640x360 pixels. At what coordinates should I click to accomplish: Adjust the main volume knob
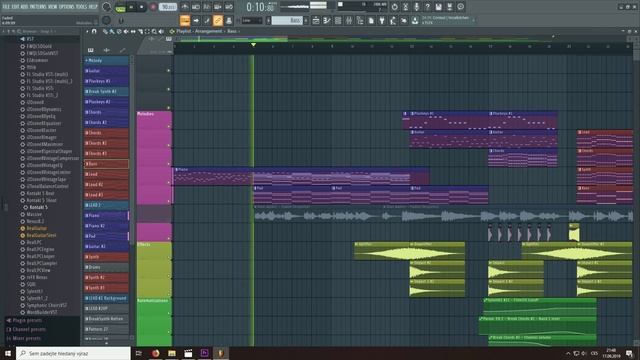coord(107,7)
